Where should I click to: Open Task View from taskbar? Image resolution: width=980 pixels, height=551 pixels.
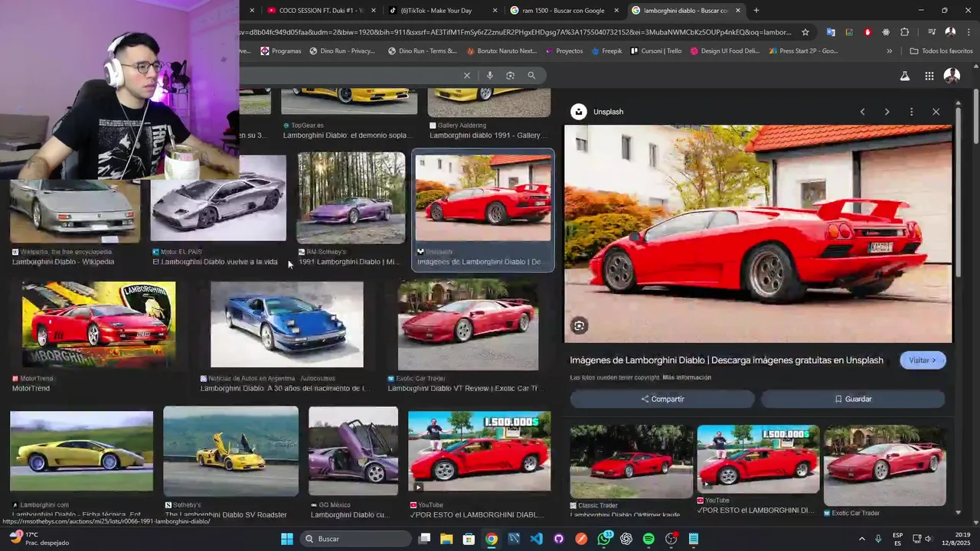pyautogui.click(x=424, y=539)
